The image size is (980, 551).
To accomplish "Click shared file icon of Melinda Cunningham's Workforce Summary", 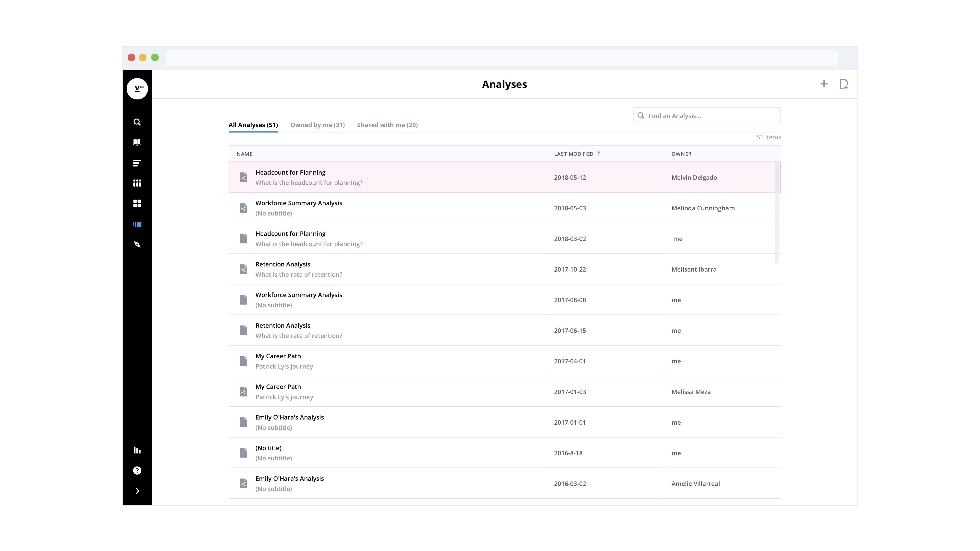I will pyautogui.click(x=244, y=208).
